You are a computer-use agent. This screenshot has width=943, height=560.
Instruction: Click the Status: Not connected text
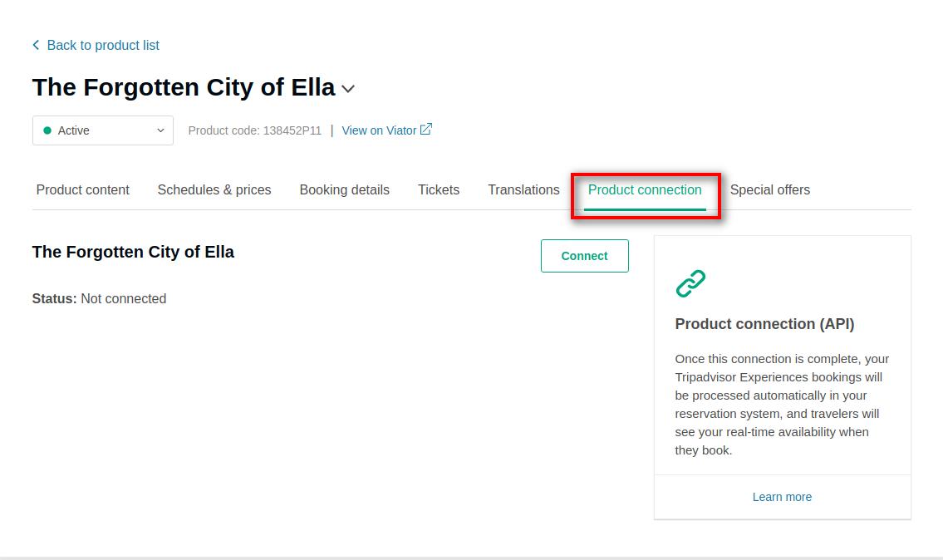[x=99, y=299]
